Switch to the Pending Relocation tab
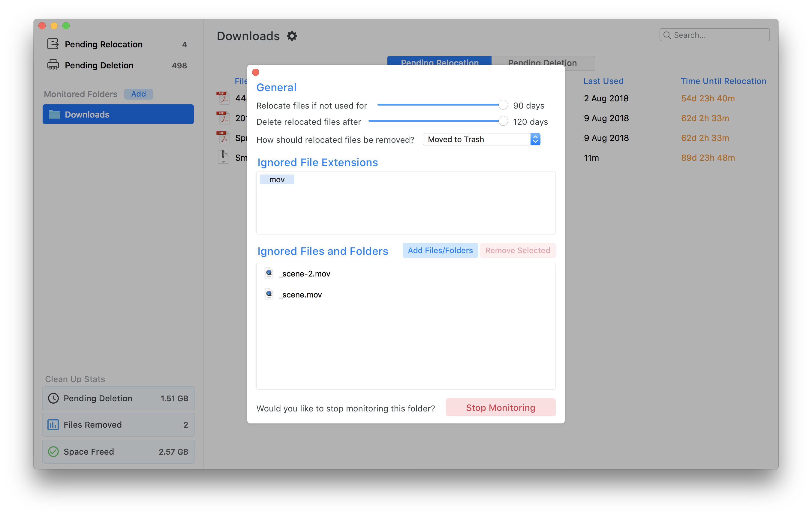This screenshot has height=517, width=812. 439,61
